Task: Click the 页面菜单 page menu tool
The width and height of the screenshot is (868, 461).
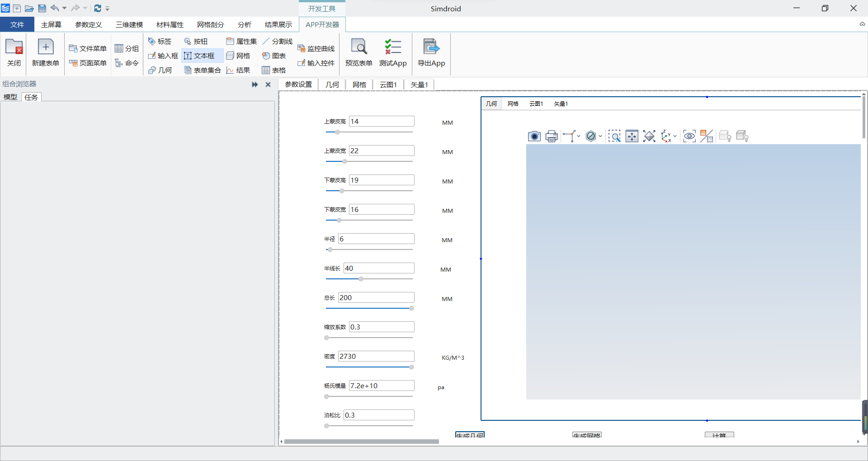Action: [x=88, y=63]
